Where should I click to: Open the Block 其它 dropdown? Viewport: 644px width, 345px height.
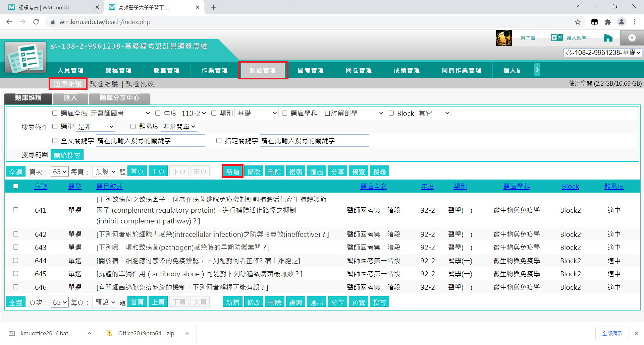tap(434, 113)
